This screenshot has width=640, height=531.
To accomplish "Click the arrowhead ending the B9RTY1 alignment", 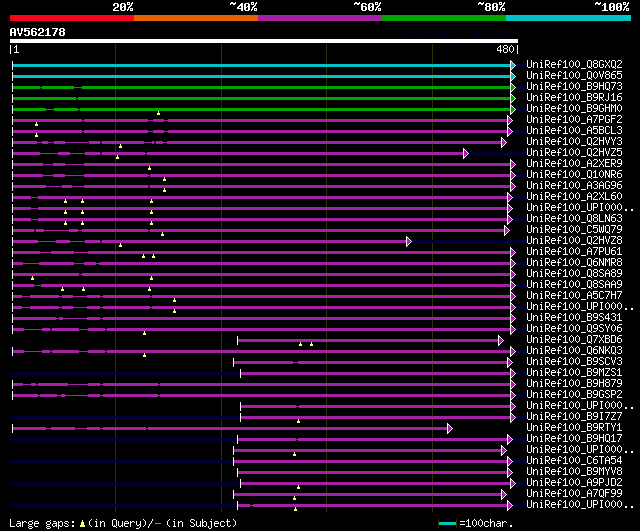I will pyautogui.click(x=450, y=429).
